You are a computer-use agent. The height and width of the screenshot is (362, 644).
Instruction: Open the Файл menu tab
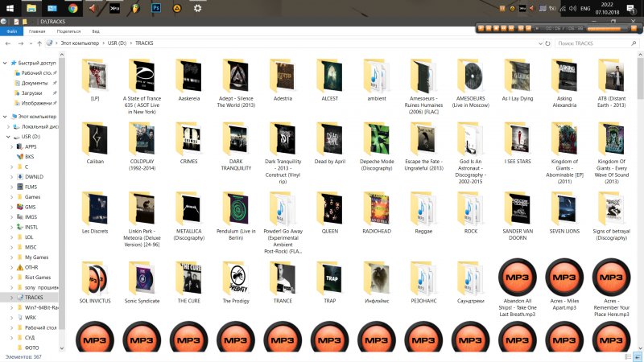point(12,31)
